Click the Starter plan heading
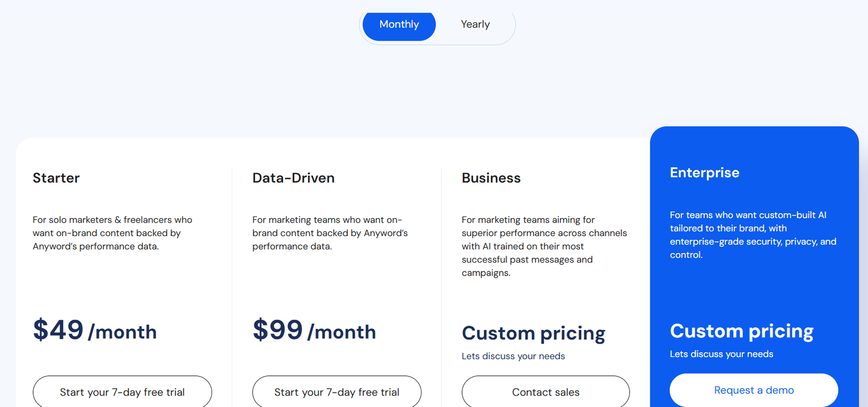Image resolution: width=868 pixels, height=407 pixels. pos(56,178)
